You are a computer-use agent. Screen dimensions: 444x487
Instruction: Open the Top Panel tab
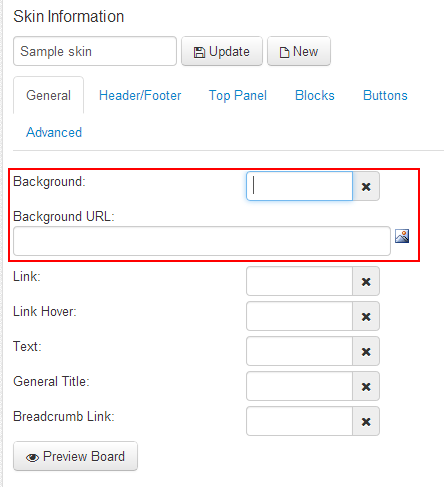238,96
